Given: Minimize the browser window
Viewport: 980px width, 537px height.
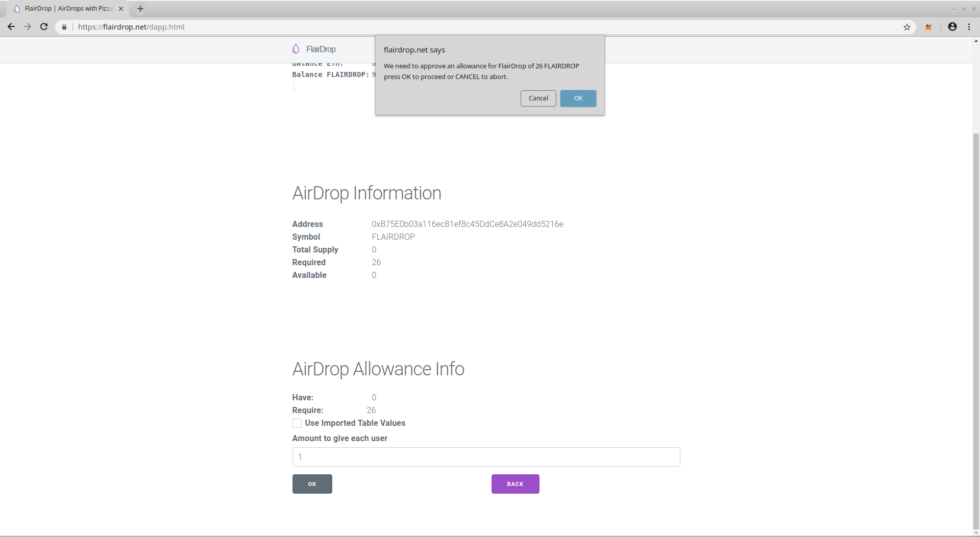Looking at the screenshot, I should [954, 9].
